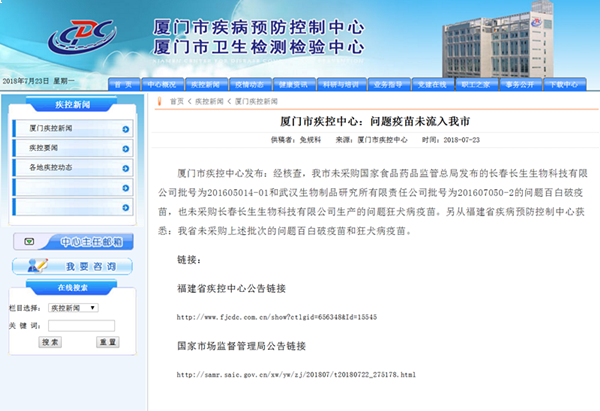Click arrow icon on fourth empty sidebar row
Screen dimensions: 600x411
pos(126,188)
